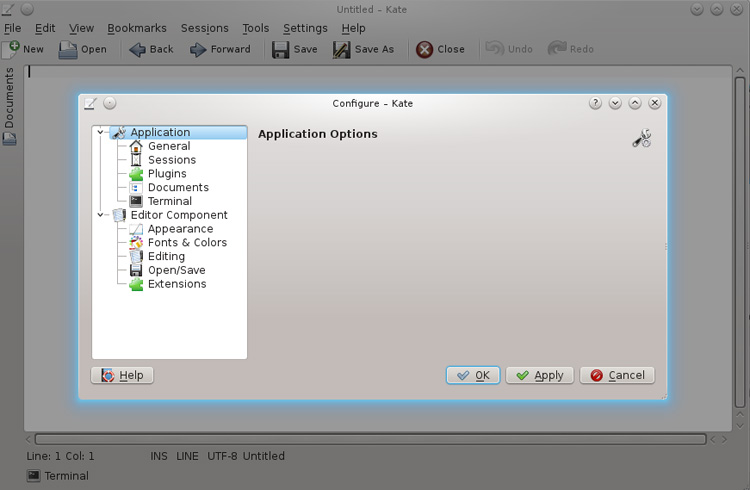
Task: Click the Editor Component icon in tree
Action: click(x=119, y=215)
